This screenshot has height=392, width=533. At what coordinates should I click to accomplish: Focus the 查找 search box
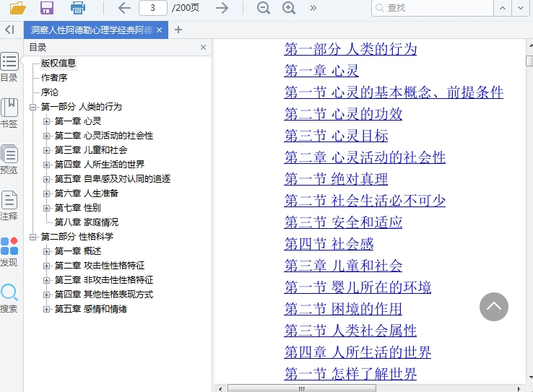click(x=433, y=8)
